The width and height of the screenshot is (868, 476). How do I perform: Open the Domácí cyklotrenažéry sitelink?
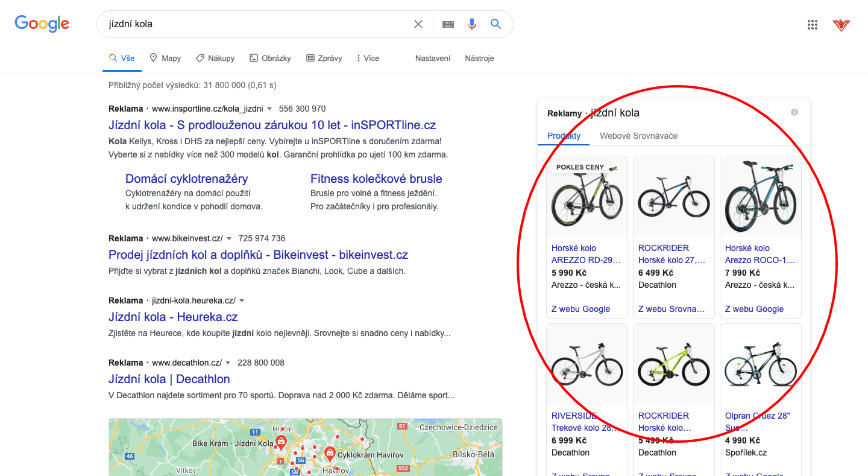[186, 179]
